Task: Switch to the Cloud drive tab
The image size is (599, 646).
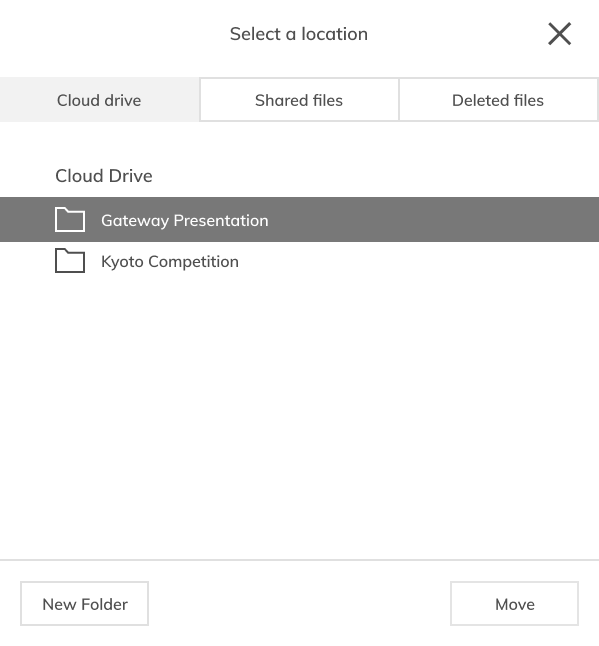Action: 99,100
